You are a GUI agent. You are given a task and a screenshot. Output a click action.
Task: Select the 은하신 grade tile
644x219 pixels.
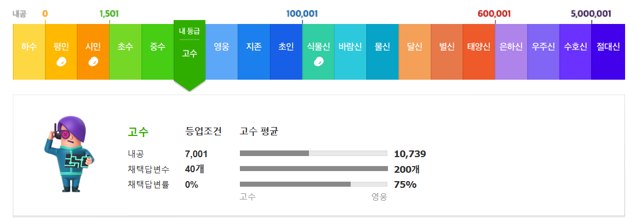coord(511,52)
